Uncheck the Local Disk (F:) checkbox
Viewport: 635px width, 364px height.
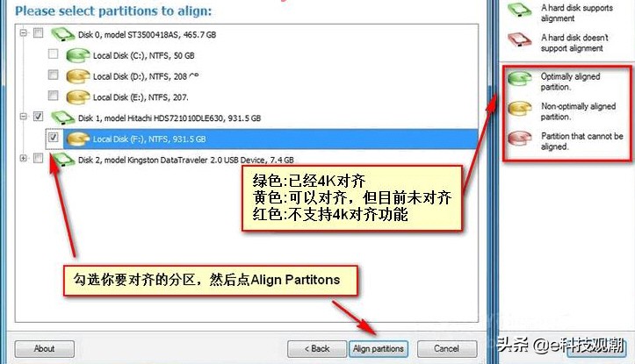pos(53,137)
